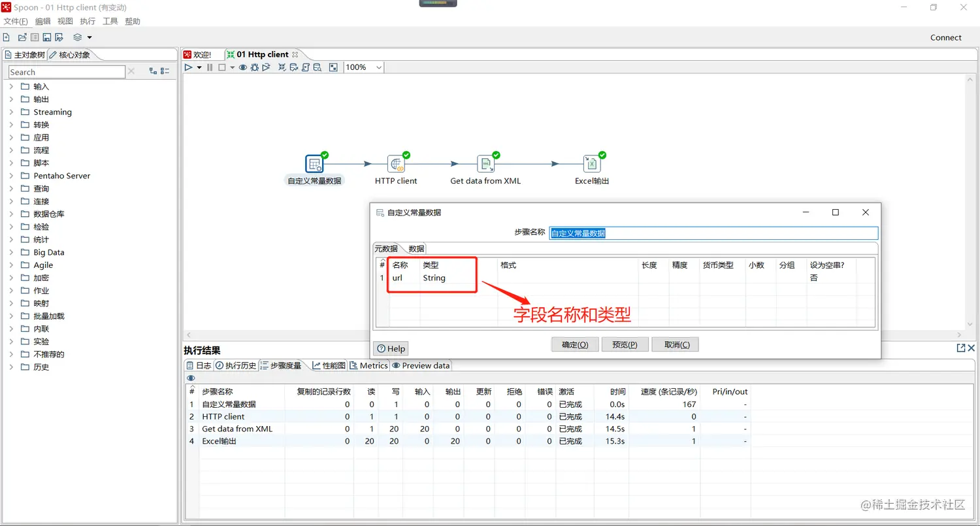Click the pause transformation icon
The height and width of the screenshot is (526, 980).
coord(210,67)
